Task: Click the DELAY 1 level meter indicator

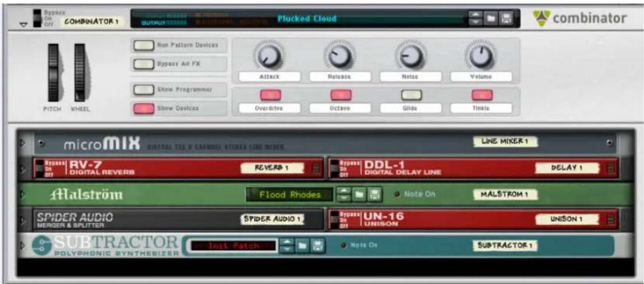Action: [611, 169]
